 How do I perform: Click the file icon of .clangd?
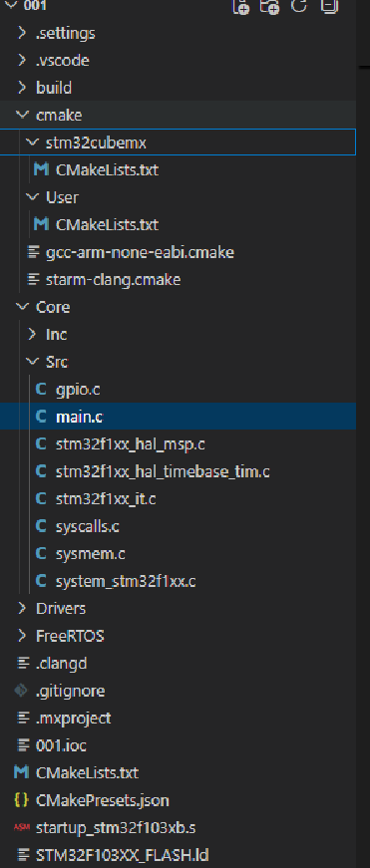click(23, 663)
